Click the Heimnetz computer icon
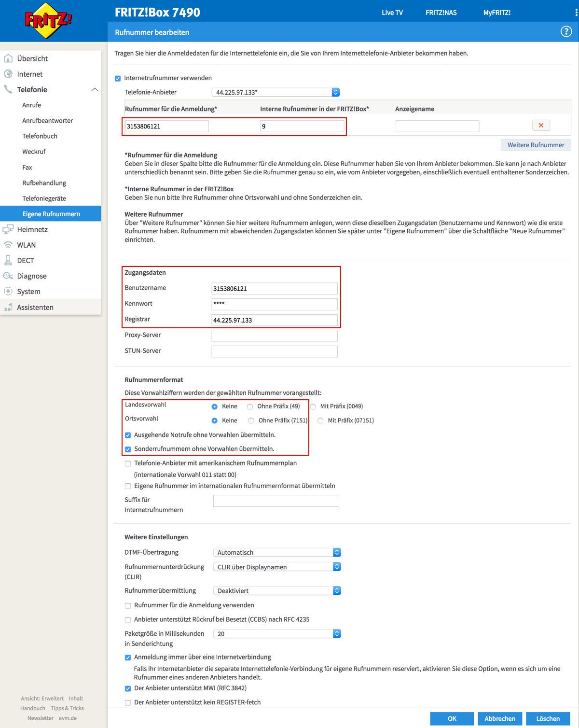This screenshot has width=579, height=728. coord(8,229)
